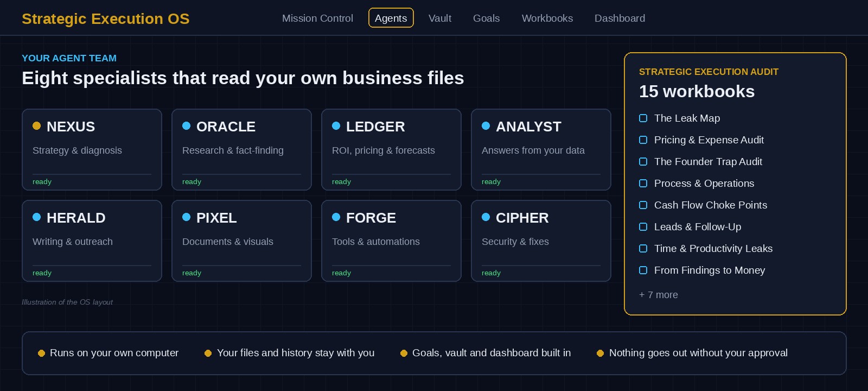The height and width of the screenshot is (391, 868).
Task: Click the Strategic Execution OS logo title
Action: click(106, 18)
